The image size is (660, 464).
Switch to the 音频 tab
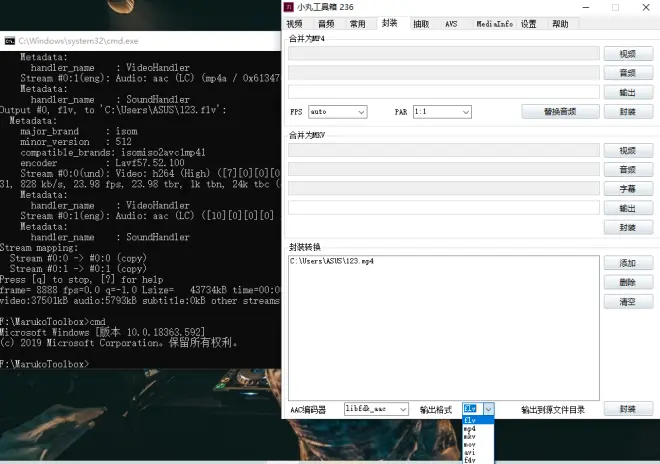(x=326, y=24)
